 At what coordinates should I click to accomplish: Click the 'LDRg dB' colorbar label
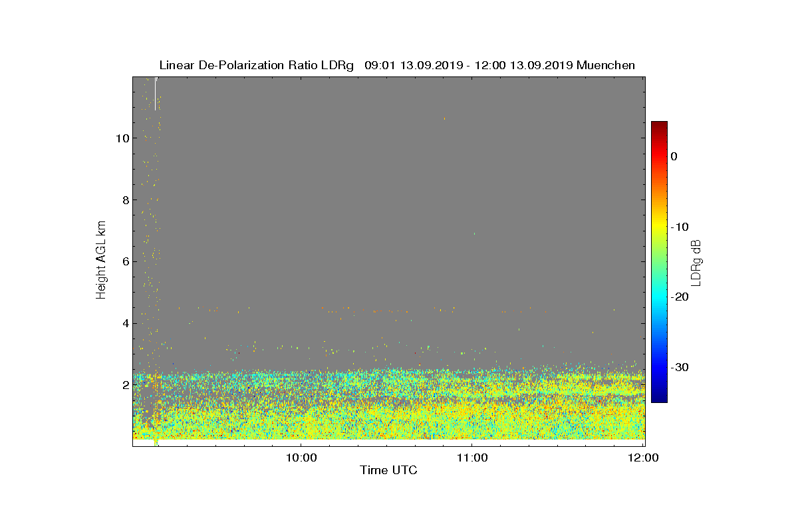[x=695, y=262]
